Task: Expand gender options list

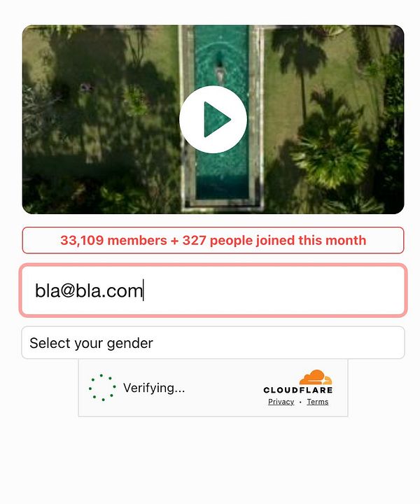Action: 213,342
